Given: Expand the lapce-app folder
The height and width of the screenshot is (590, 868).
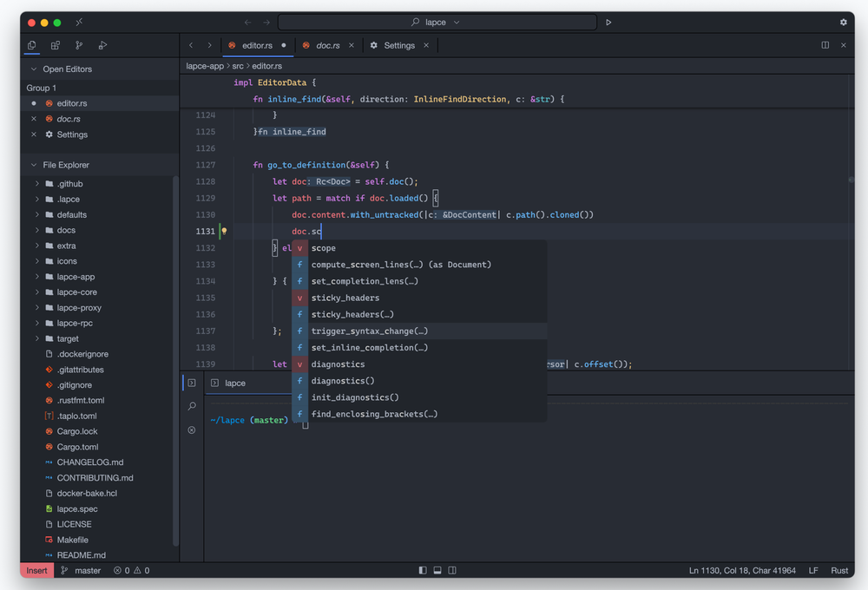Looking at the screenshot, I should point(37,277).
